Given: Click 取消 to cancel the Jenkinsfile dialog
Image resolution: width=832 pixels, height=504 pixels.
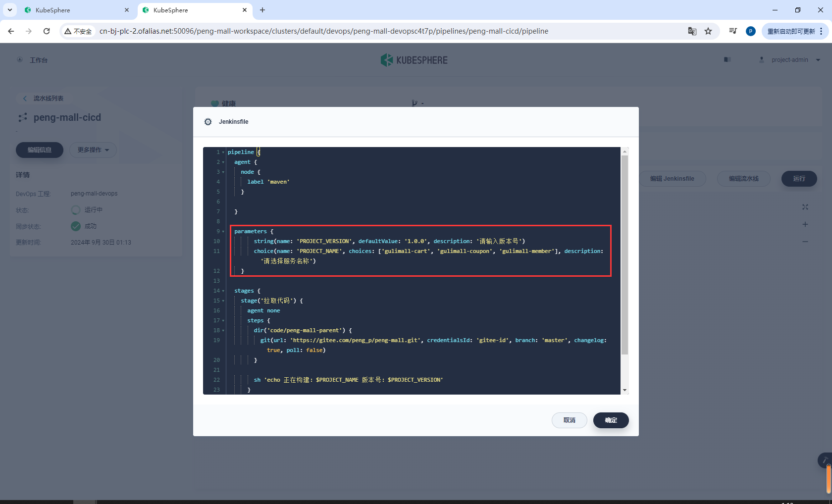Looking at the screenshot, I should [570, 420].
